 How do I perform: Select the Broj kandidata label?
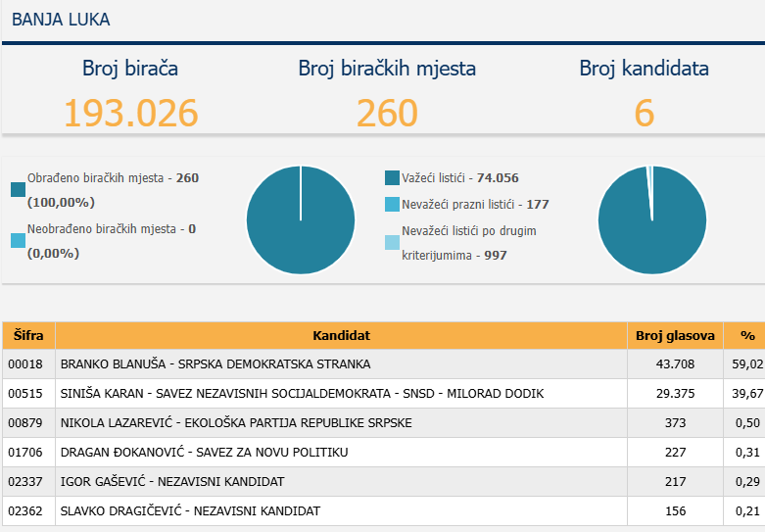(644, 69)
